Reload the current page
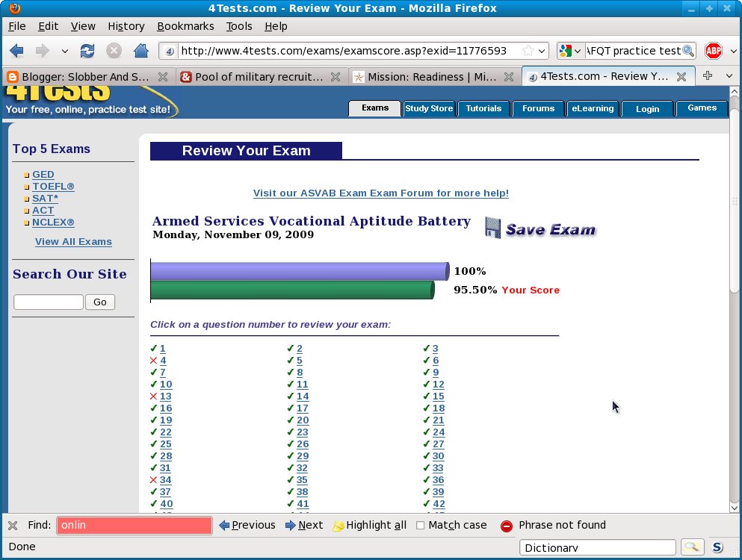This screenshot has width=742, height=560. coord(89,52)
